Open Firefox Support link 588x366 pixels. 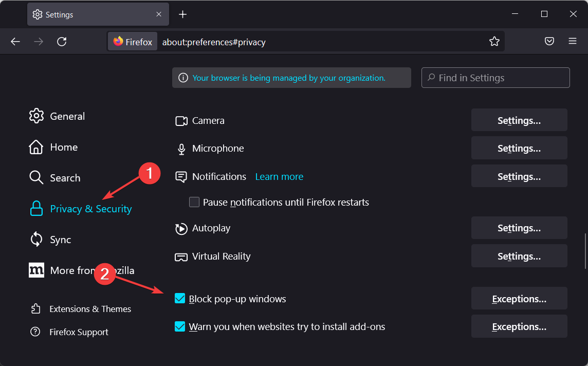(79, 332)
